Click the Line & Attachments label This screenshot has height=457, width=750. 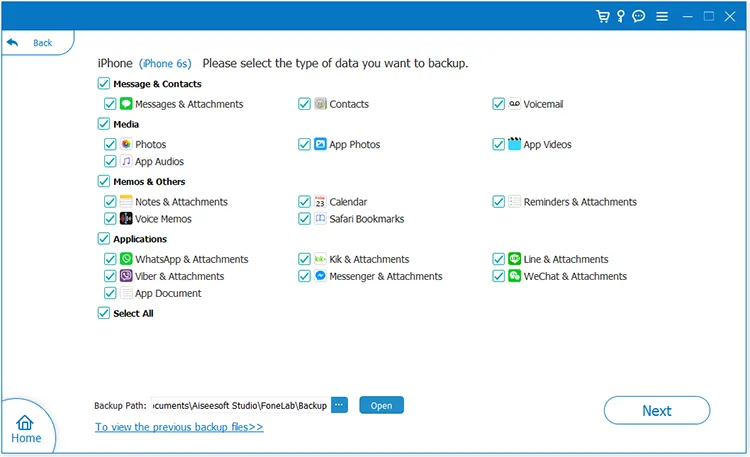pyautogui.click(x=566, y=259)
